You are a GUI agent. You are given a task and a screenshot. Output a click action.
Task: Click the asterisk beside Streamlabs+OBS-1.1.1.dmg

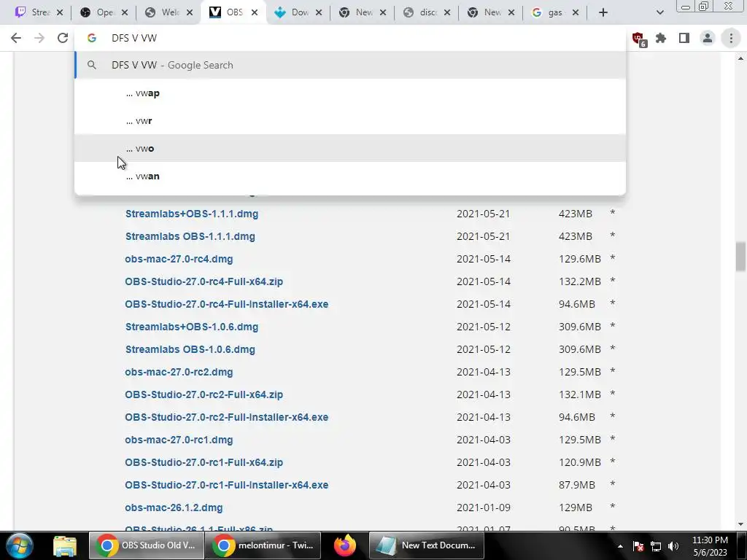point(613,214)
